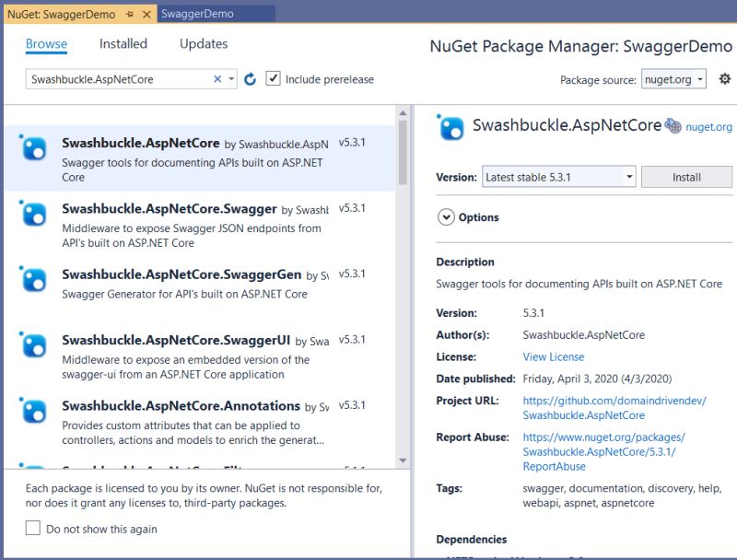Switch to the Updates tab

click(x=203, y=43)
